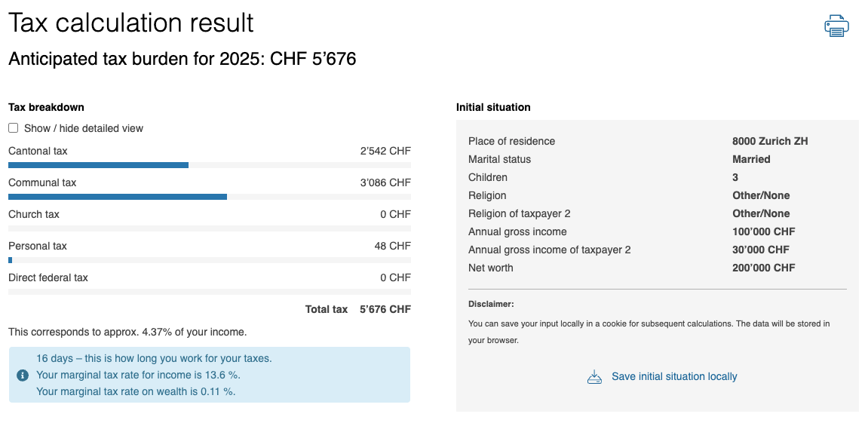Click the Total tax 5'676 CHF amount

point(385,309)
